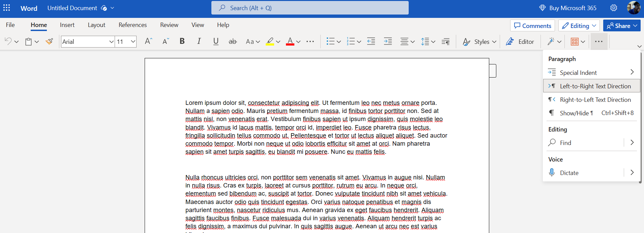The width and height of the screenshot is (644, 233).
Task: Rename the Untitled Document title
Action: 72,8
